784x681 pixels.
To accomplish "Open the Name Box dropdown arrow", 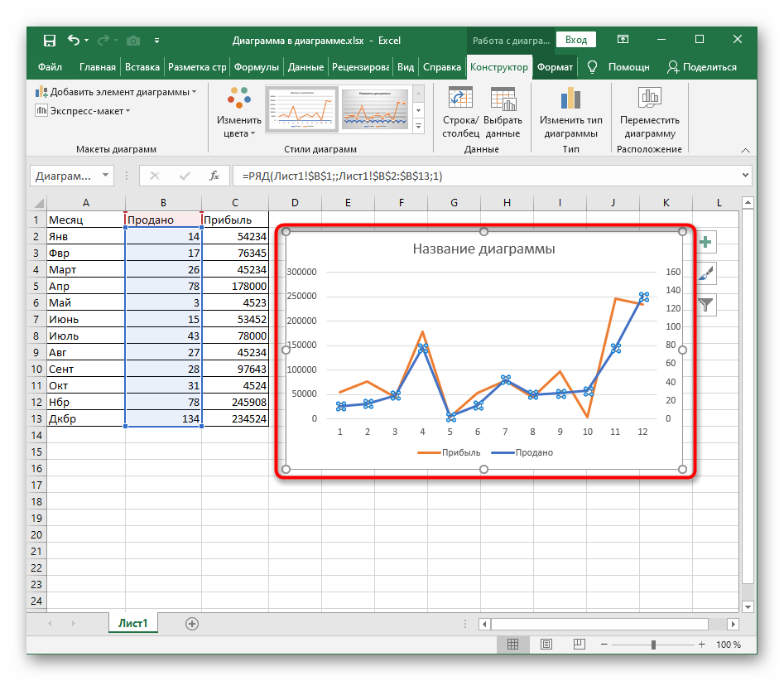I will click(105, 176).
